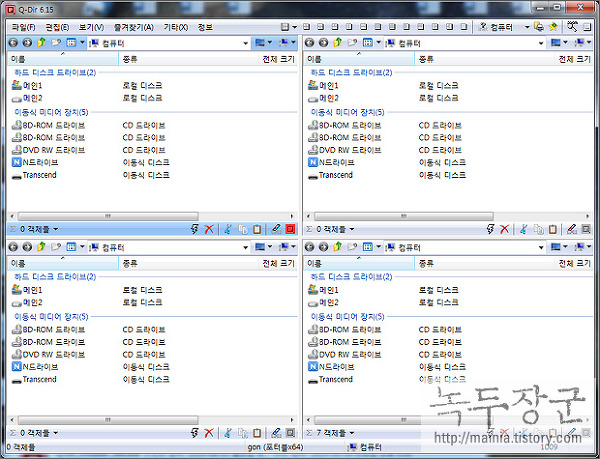
Task: Select N드라이브 in top-right pane
Action: coord(331,162)
